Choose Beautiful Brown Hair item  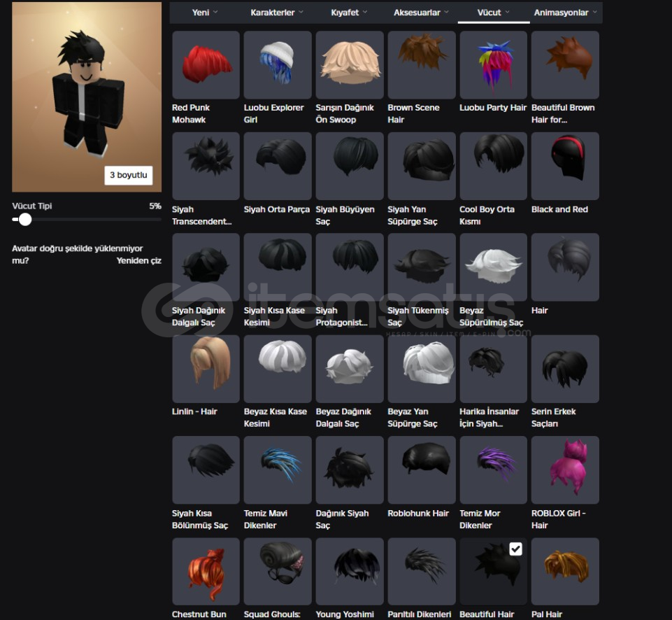coord(565,65)
